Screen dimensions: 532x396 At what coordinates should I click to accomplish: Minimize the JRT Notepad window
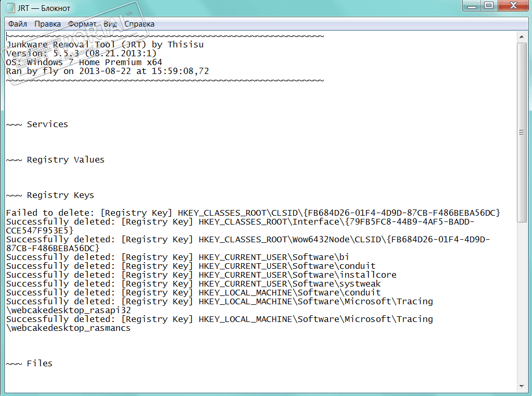(472, 6)
